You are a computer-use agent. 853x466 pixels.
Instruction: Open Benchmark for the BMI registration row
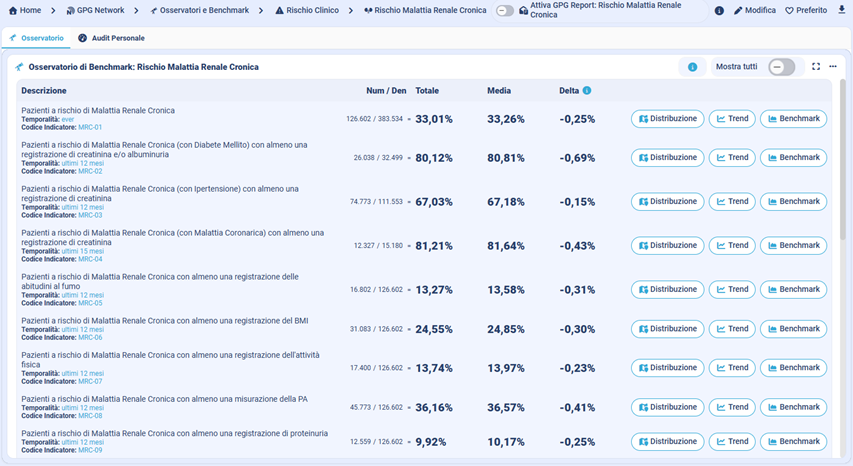click(793, 329)
